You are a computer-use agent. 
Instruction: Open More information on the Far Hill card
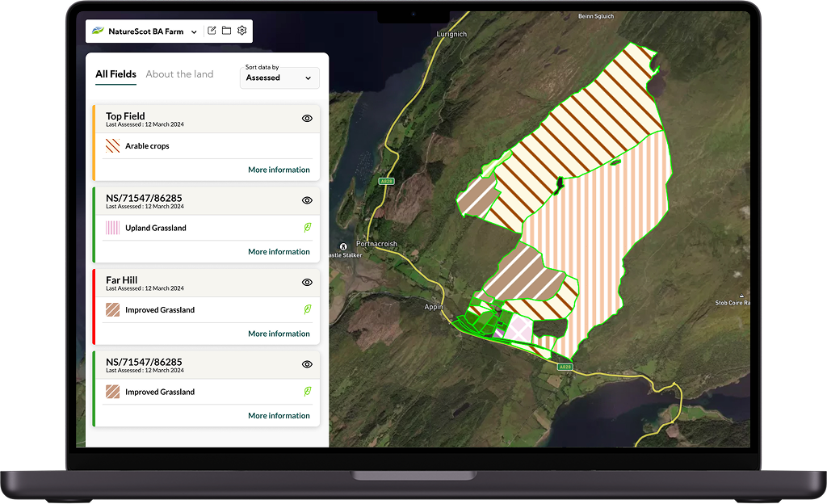(279, 333)
